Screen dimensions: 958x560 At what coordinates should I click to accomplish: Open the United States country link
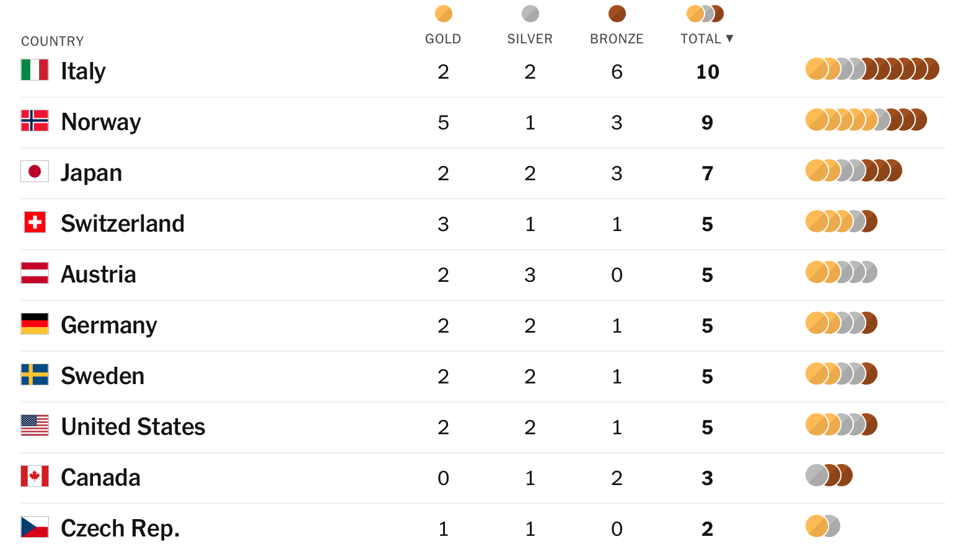coord(133,427)
